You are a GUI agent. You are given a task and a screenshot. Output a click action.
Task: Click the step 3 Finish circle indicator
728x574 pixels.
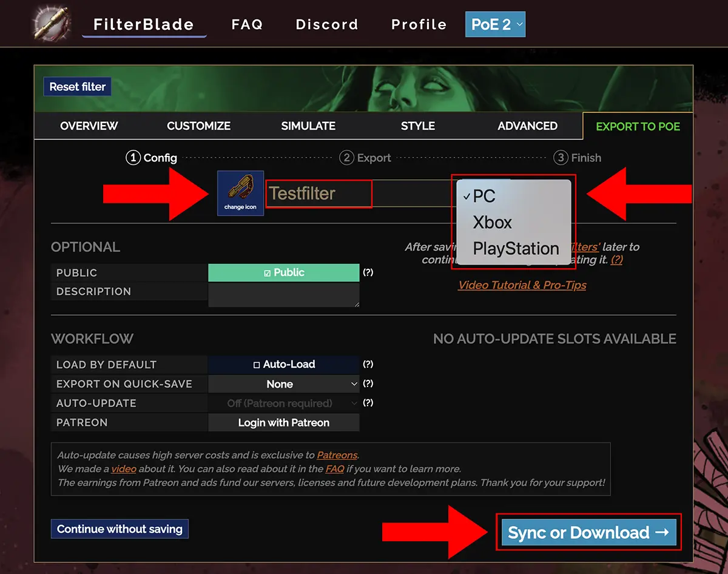[561, 158]
